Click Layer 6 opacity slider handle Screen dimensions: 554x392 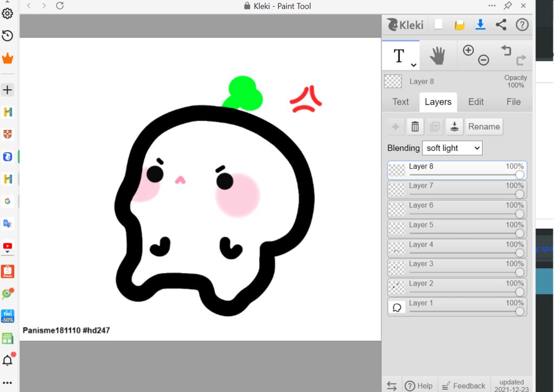pyautogui.click(x=519, y=214)
